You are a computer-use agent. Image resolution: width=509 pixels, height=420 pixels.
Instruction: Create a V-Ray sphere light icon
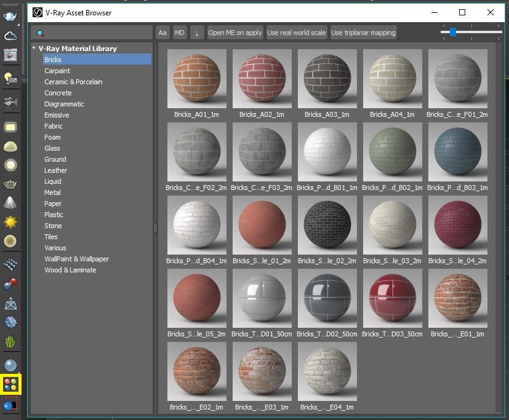[10, 165]
